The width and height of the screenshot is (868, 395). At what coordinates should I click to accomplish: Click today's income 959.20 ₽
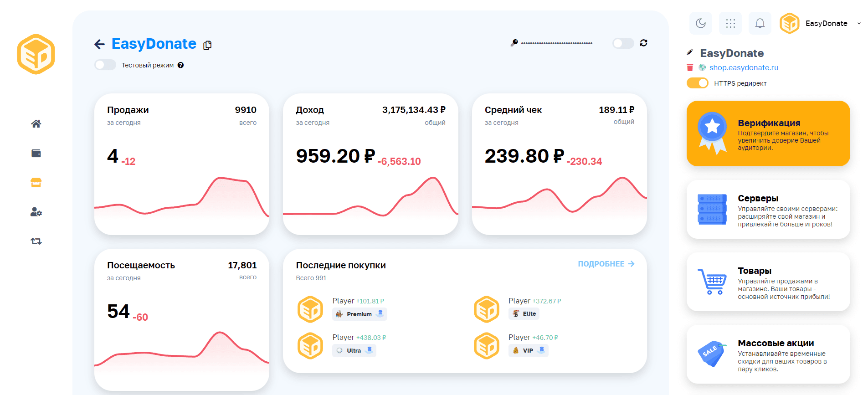tap(336, 156)
